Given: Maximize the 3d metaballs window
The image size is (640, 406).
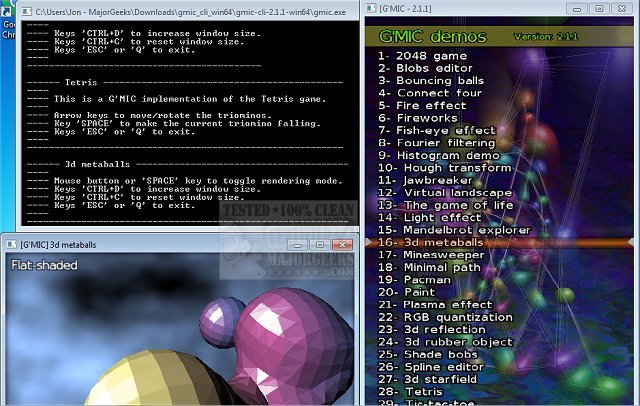Looking at the screenshot, I should tap(320, 245).
